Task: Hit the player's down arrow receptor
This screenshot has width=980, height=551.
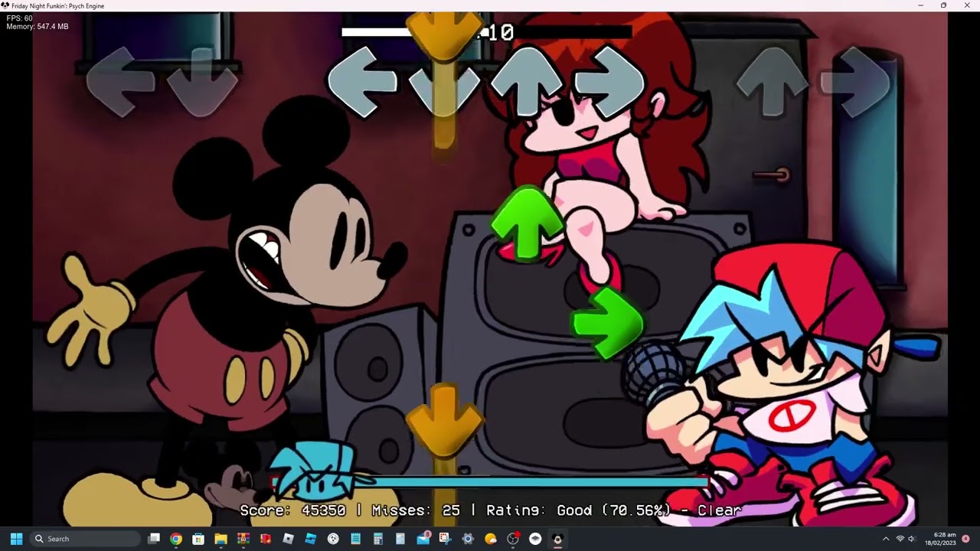Action: [x=444, y=83]
